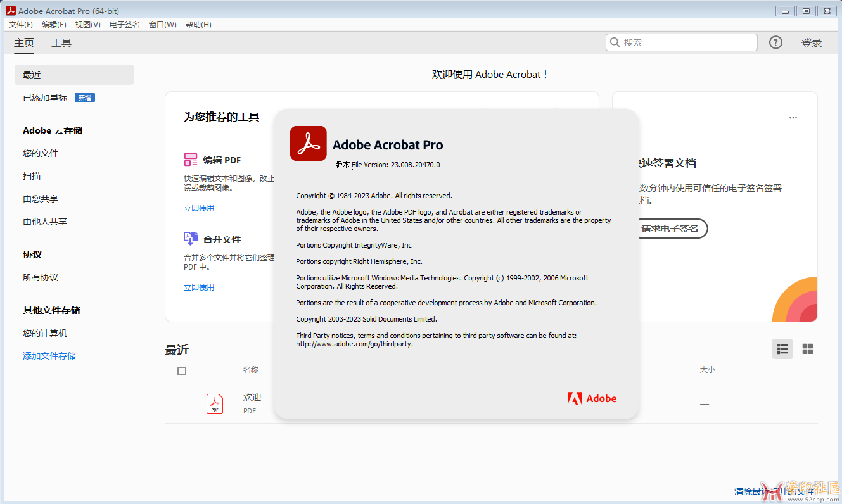
Task: Click the 合并文件 tool title
Action: click(x=222, y=239)
